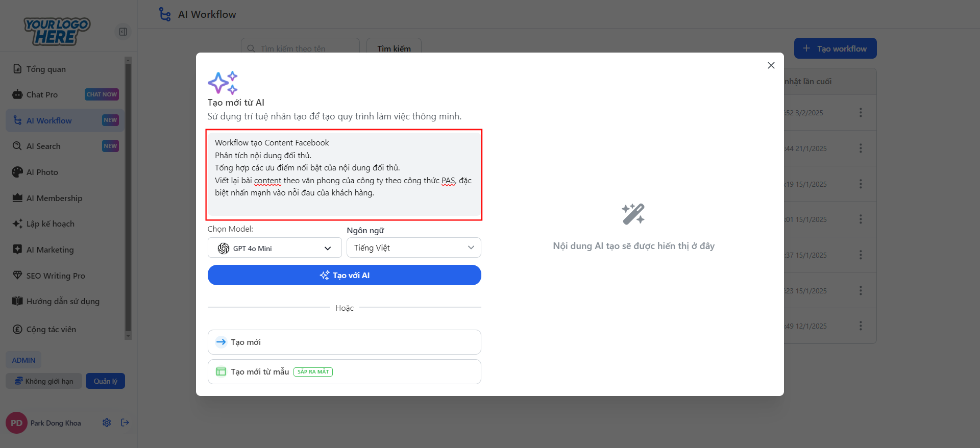Open AI Search in the sidebar
The width and height of the screenshot is (980, 448).
(43, 146)
